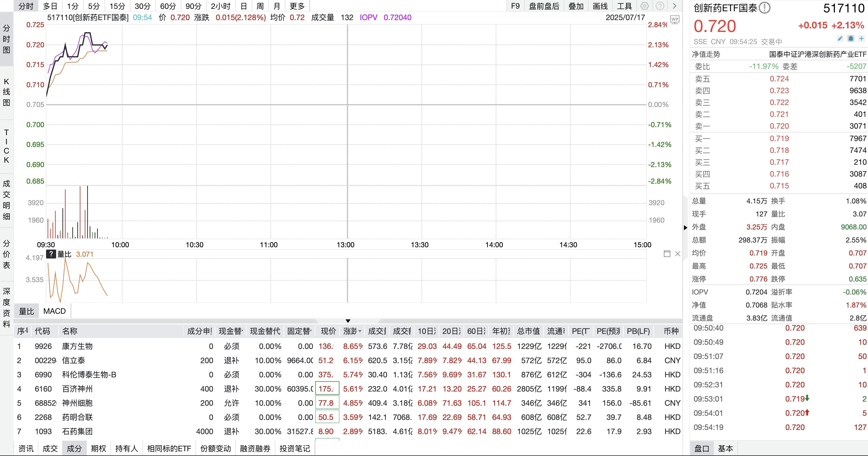
Task: Toggle 盘前盘后 pre/post-market display
Action: pos(544,6)
